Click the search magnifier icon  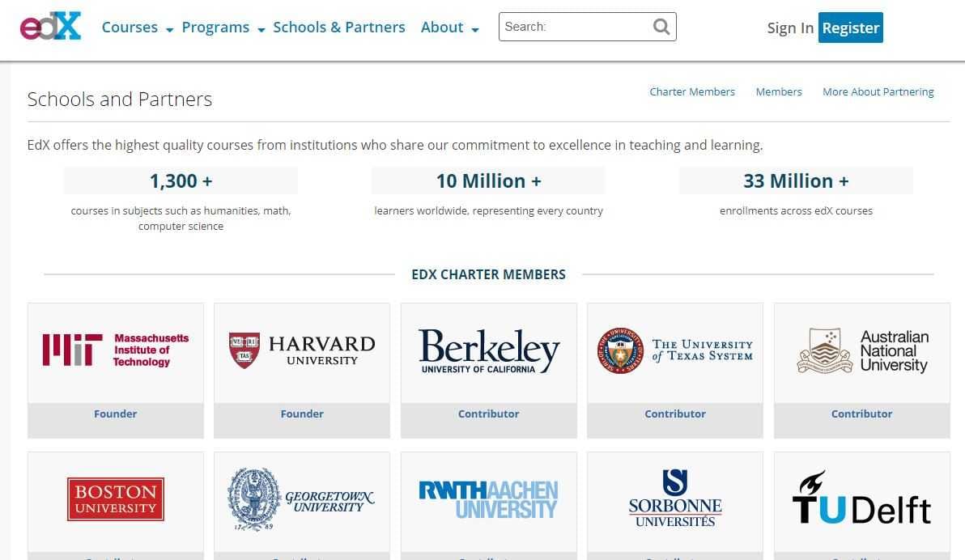[x=661, y=27]
